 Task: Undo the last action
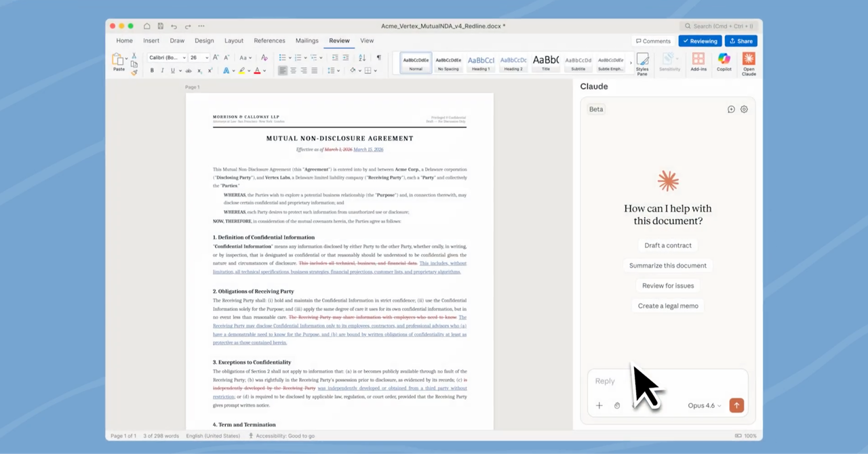[174, 26]
